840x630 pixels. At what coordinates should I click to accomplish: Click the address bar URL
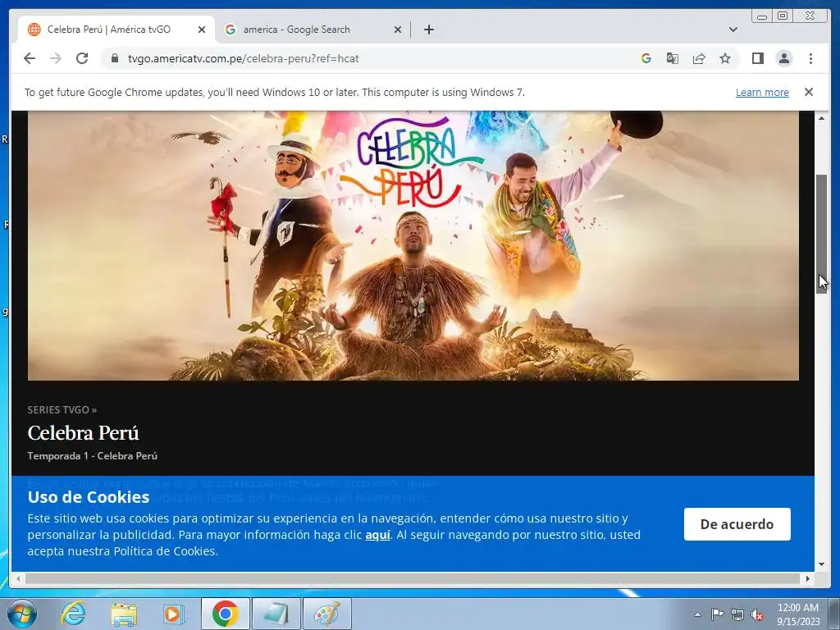tap(243, 58)
